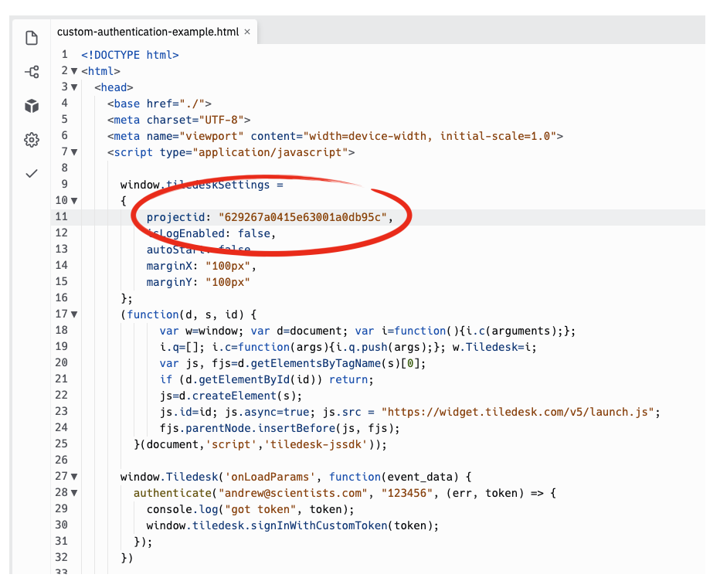Open the Files panel icon in sidebar
Screen dimensions: 720x588
tap(32, 38)
